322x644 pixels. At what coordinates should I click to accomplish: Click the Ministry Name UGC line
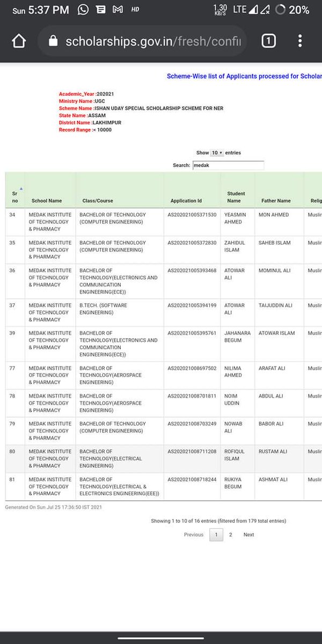(82, 101)
